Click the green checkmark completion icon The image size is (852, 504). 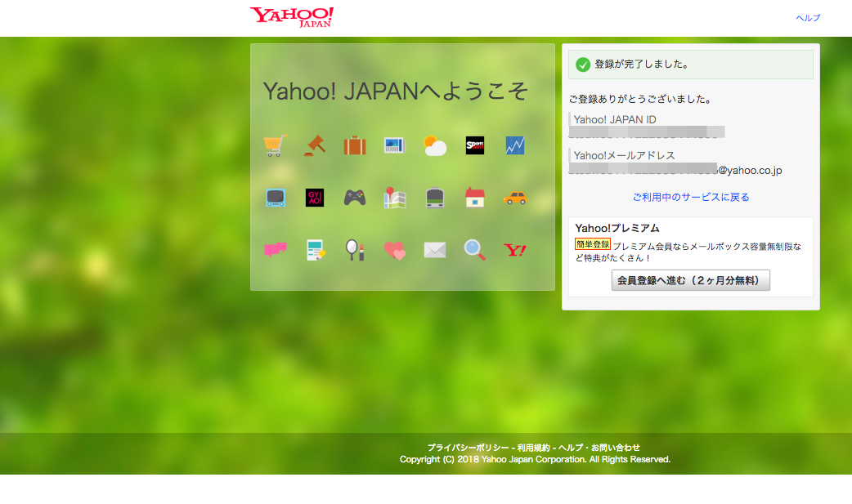(583, 65)
